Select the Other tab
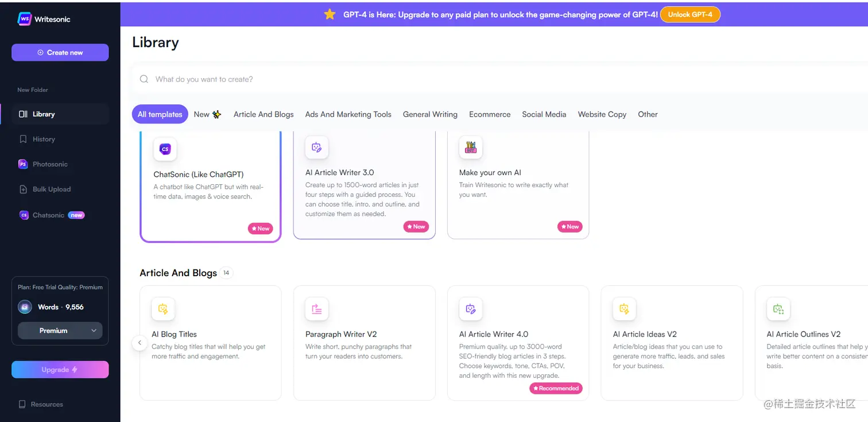The width and height of the screenshot is (868, 422). [648, 114]
